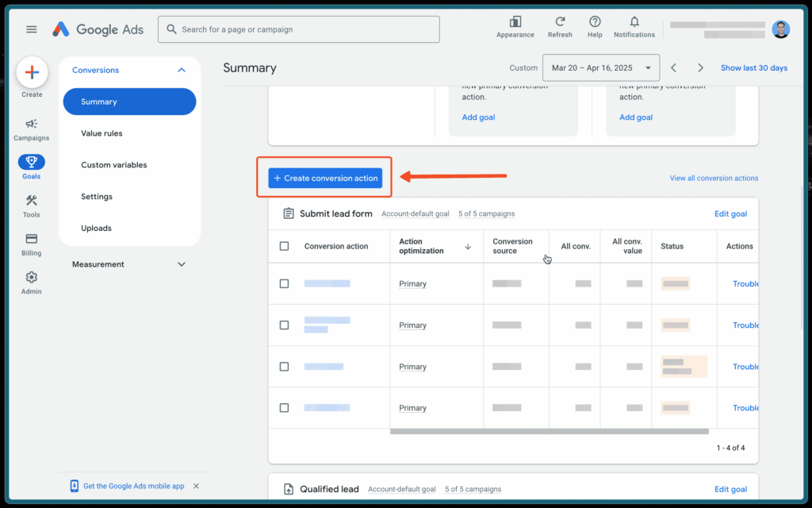
Task: Refresh the page using the Refresh icon
Action: click(x=560, y=25)
